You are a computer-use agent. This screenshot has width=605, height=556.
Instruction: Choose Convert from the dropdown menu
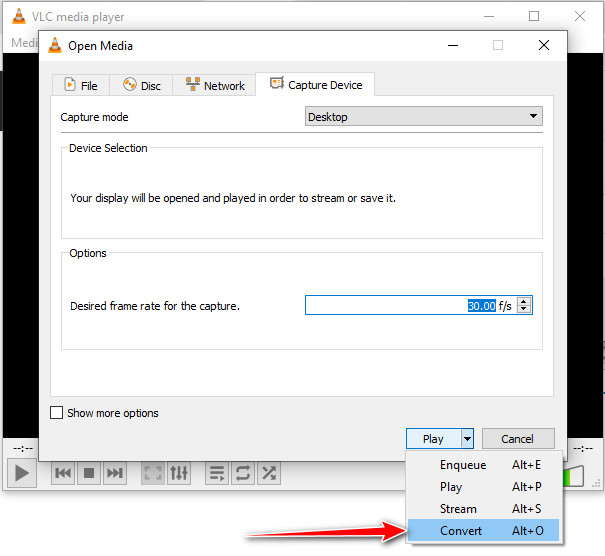pos(483,531)
